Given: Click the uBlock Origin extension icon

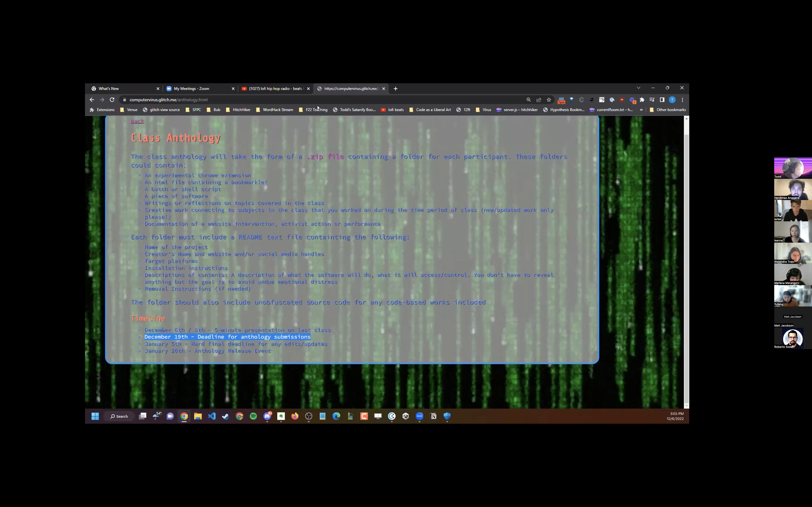Looking at the screenshot, I should [622, 100].
